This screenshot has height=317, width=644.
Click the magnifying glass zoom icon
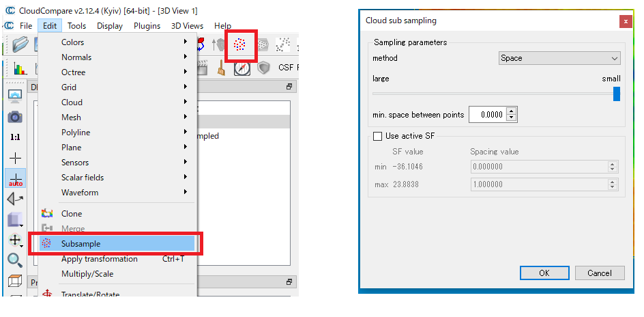[x=15, y=260]
